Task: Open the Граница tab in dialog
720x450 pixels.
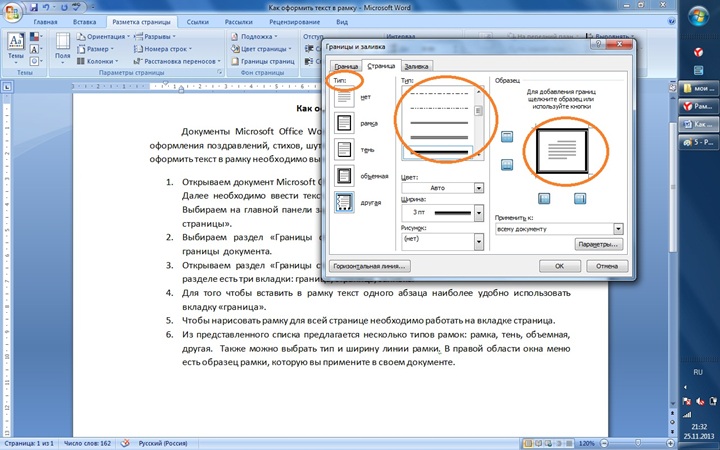Action: (346, 66)
